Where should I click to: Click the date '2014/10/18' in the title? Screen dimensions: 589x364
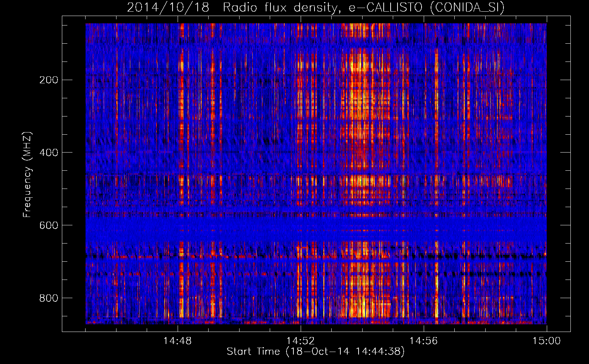tap(168, 7)
